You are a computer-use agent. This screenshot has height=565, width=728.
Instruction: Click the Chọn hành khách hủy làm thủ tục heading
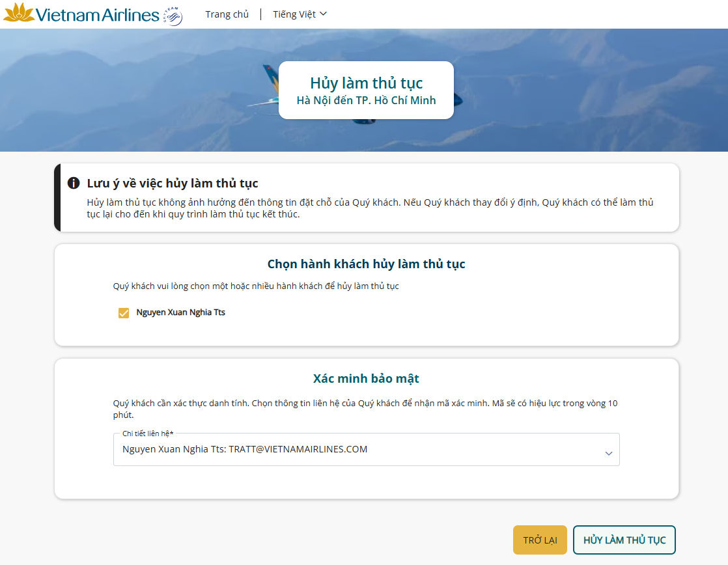point(366,264)
